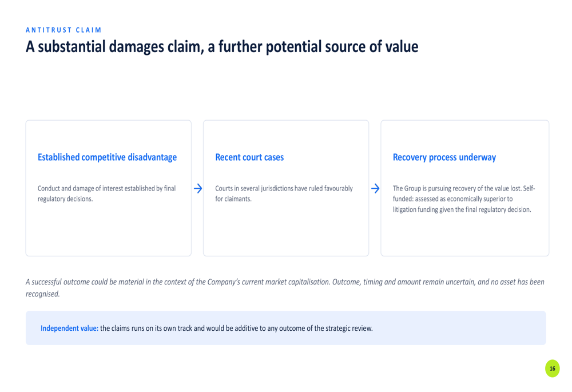Screen dimensions: 572x392
Task: Select the Recovery process underway heading
Action: pos(444,157)
